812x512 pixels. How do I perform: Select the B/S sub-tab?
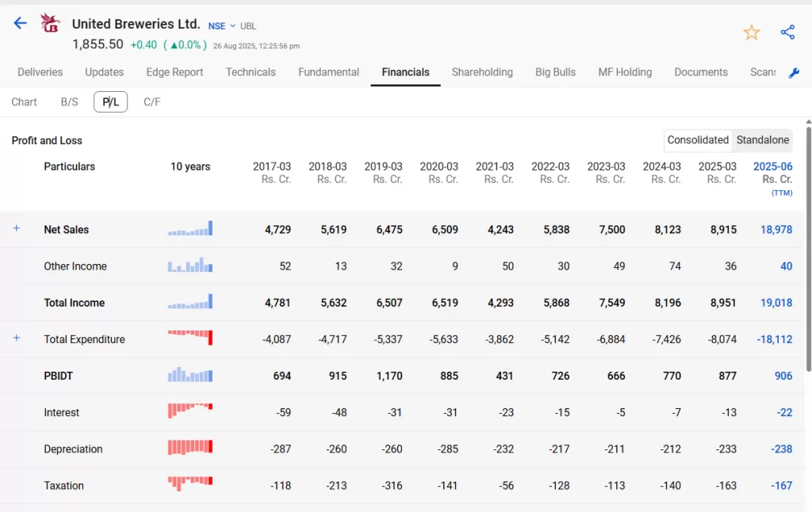tap(70, 102)
